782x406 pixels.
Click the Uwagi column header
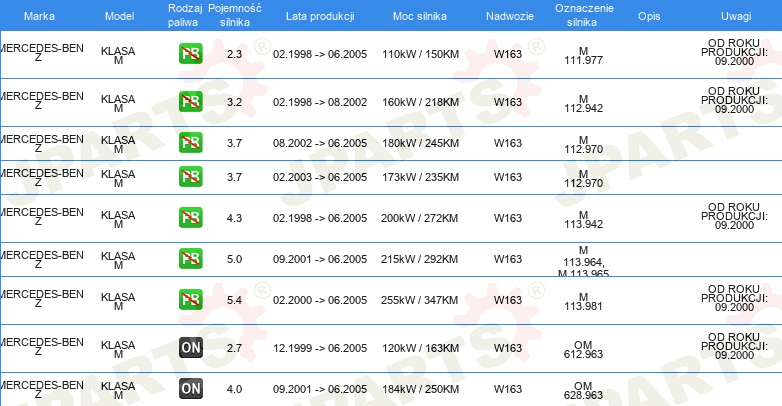coord(736,16)
